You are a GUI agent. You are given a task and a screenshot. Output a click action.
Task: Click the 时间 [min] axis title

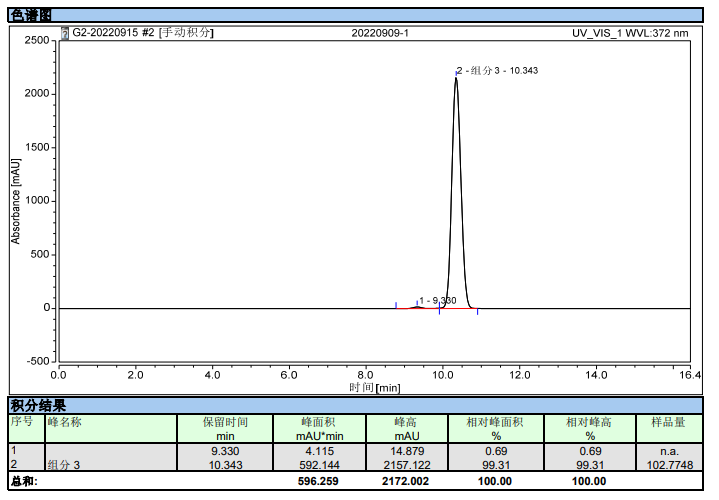[x=375, y=387]
